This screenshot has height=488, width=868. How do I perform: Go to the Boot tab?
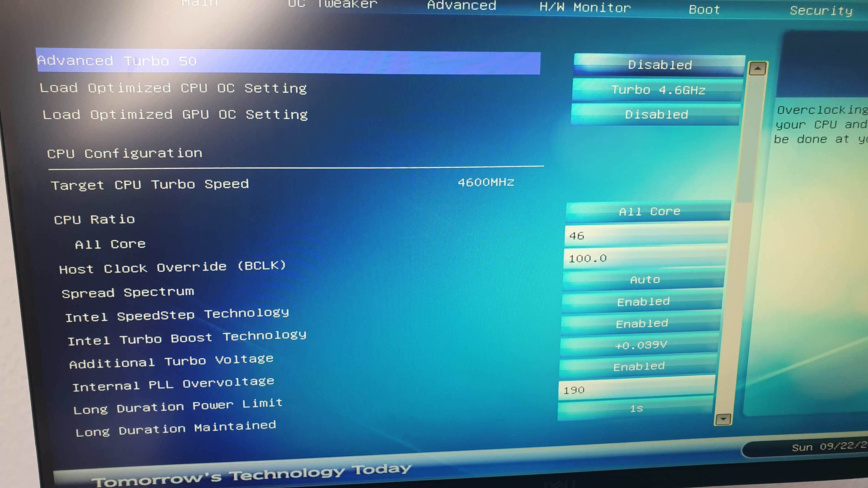(x=704, y=9)
